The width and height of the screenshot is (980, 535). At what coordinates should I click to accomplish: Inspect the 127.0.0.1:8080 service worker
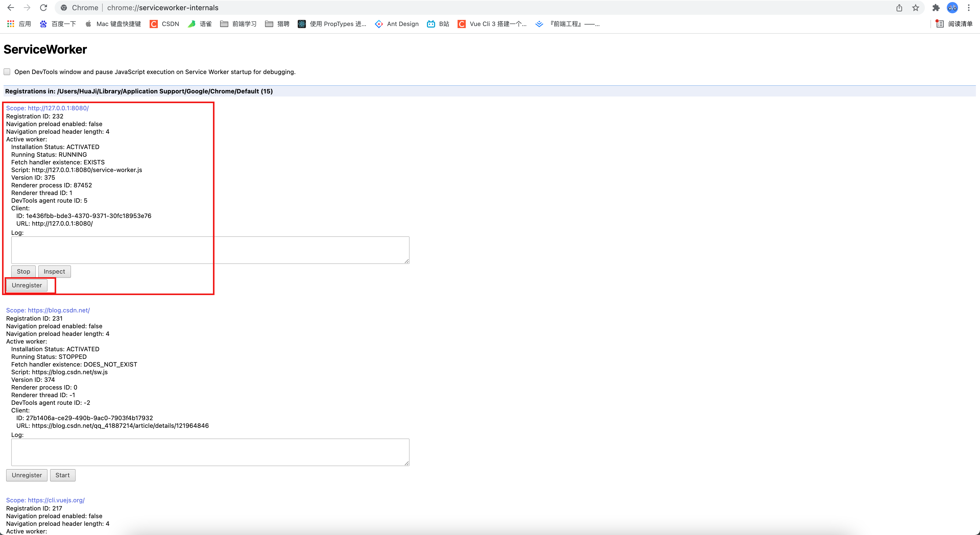54,272
